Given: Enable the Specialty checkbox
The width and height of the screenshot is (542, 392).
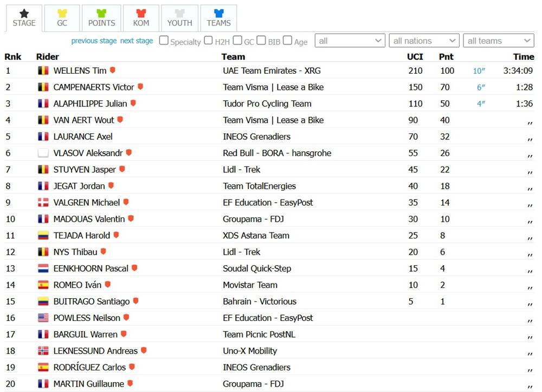Looking at the screenshot, I should pyautogui.click(x=164, y=41).
